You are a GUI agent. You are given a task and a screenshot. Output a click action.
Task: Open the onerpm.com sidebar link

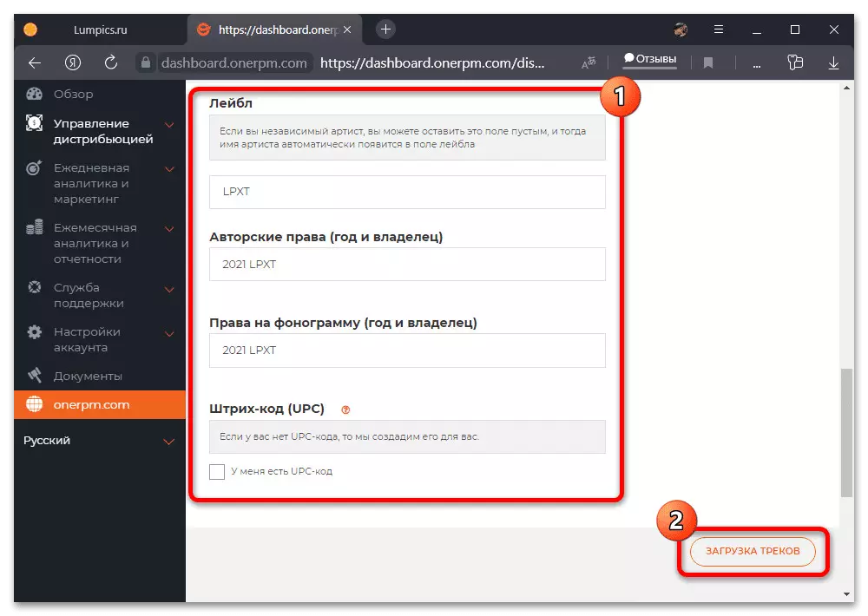[100, 404]
